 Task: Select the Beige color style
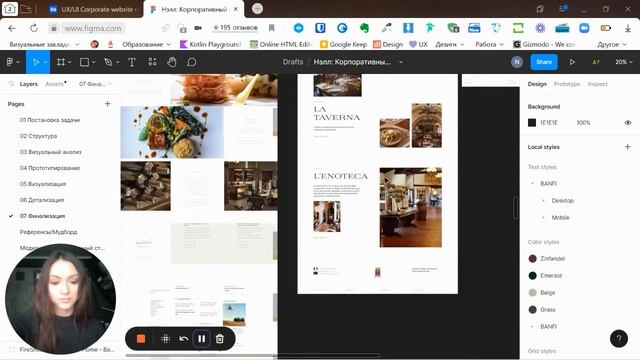pyautogui.click(x=542, y=293)
